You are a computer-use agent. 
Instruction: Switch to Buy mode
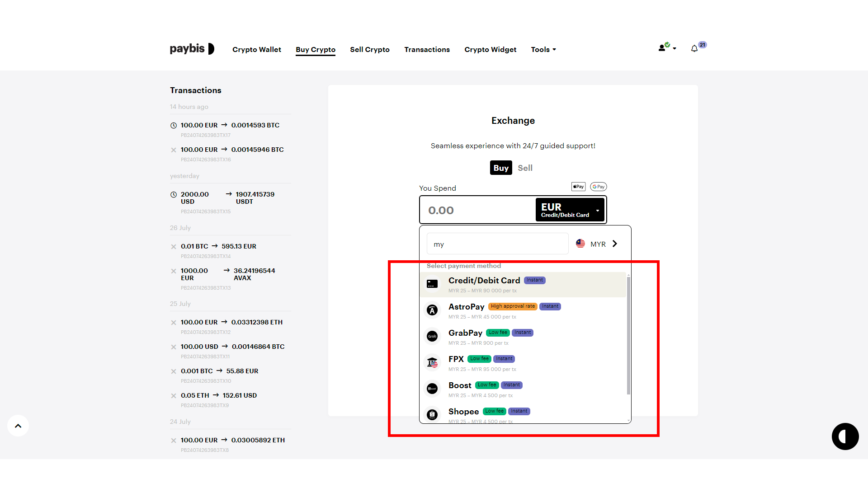click(501, 168)
